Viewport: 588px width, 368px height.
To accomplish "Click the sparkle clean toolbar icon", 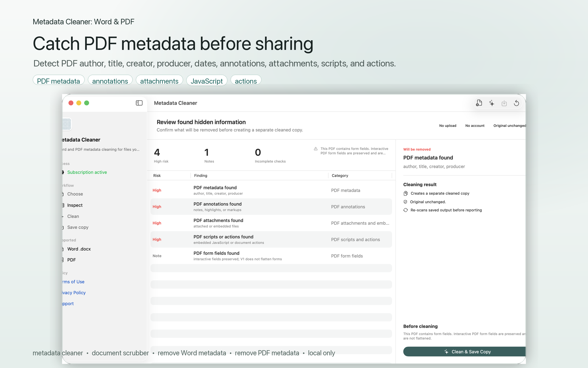I will 492,103.
